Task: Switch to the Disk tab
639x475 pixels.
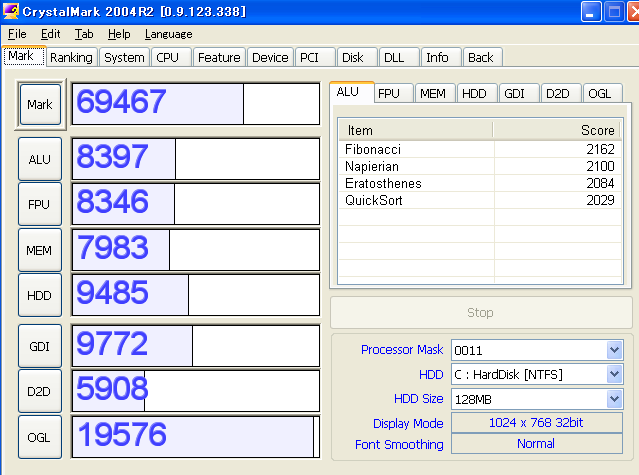Action: 357,57
